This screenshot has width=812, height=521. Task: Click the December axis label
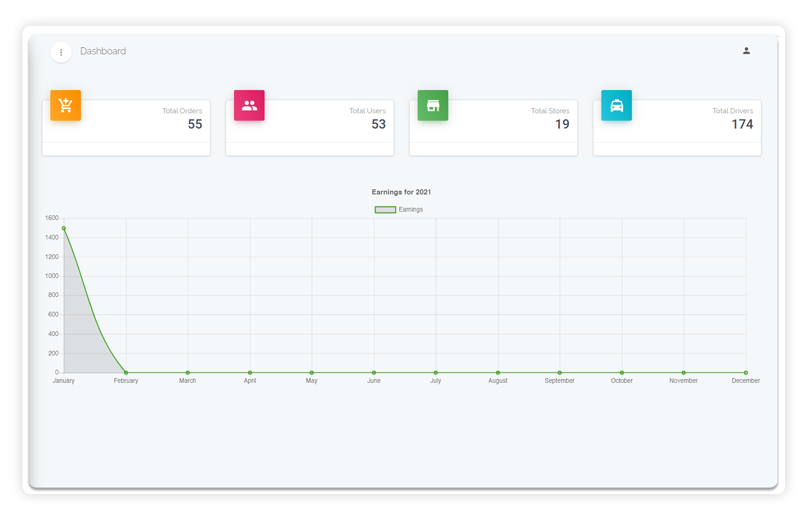coord(746,381)
